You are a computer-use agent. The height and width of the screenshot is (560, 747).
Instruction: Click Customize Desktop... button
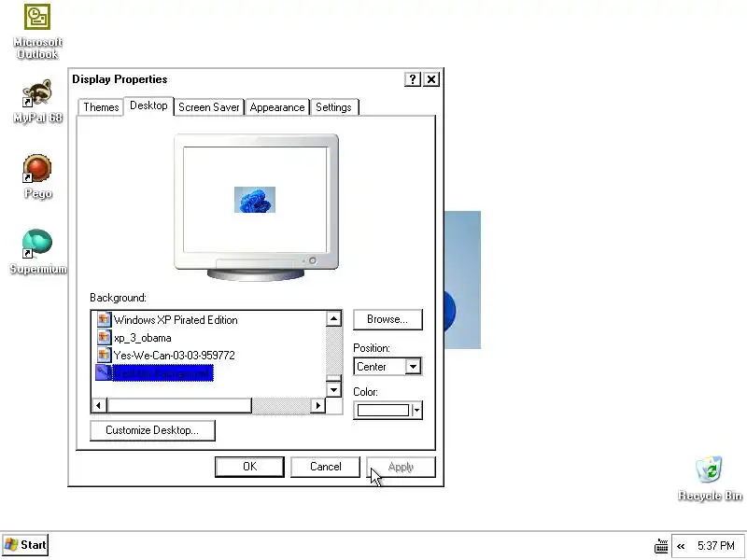152,430
